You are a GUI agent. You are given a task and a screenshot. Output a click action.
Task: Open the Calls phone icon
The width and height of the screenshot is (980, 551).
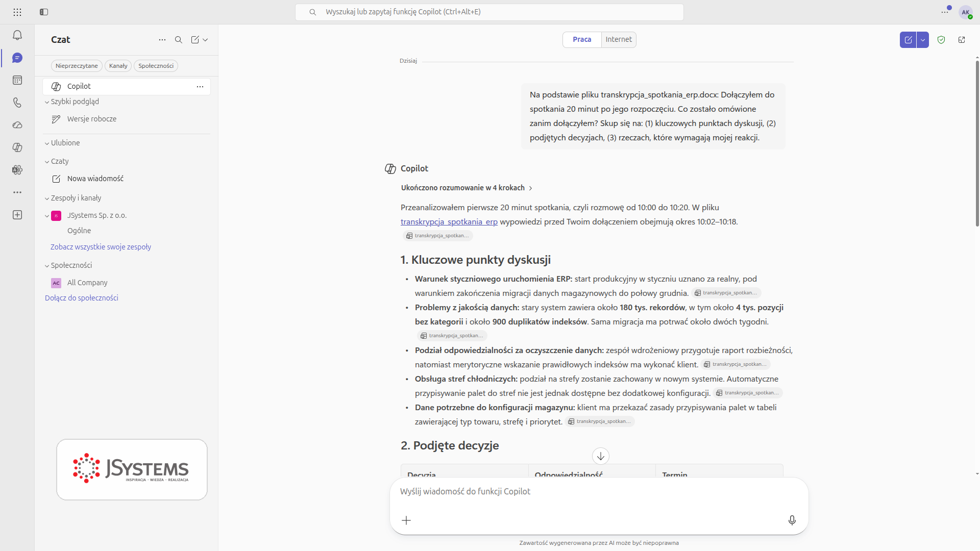[17, 103]
